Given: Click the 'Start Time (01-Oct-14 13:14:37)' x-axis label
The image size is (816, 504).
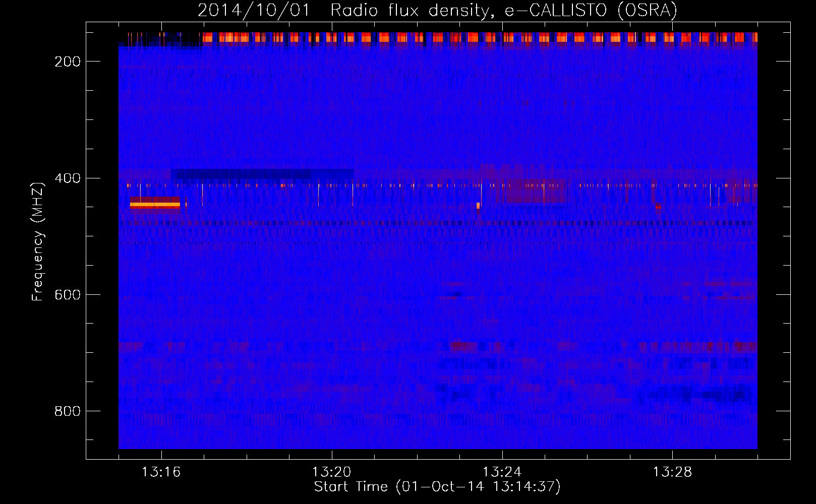Looking at the screenshot, I should [x=437, y=486].
